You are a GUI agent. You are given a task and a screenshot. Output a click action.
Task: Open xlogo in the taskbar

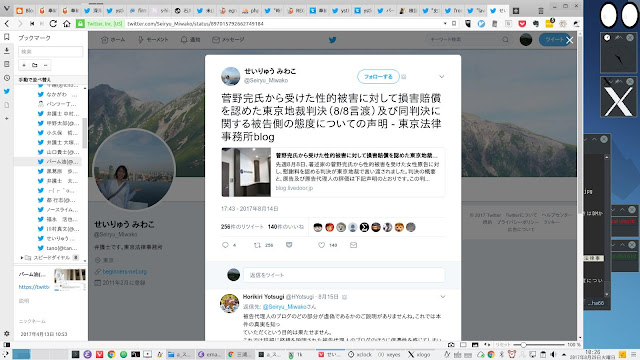419,355
